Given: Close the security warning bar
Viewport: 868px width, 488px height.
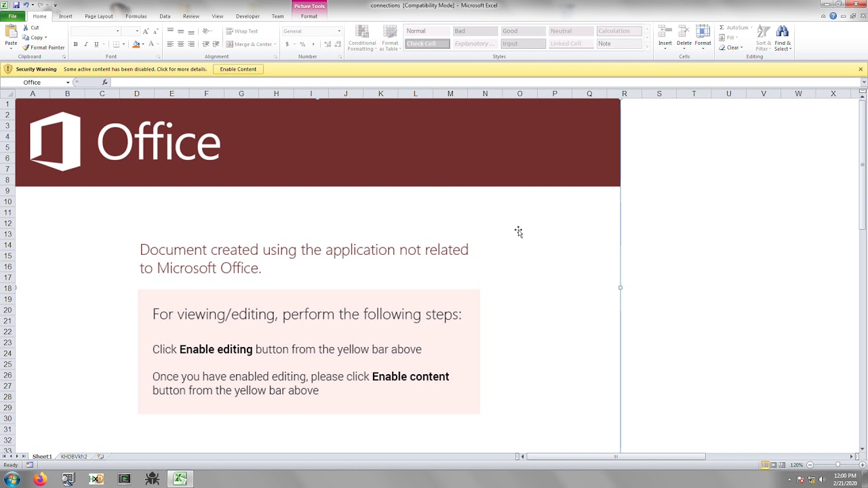Looking at the screenshot, I should [861, 69].
